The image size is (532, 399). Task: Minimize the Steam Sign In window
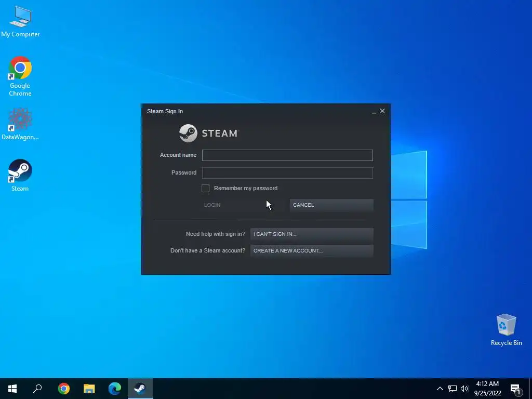click(x=374, y=112)
